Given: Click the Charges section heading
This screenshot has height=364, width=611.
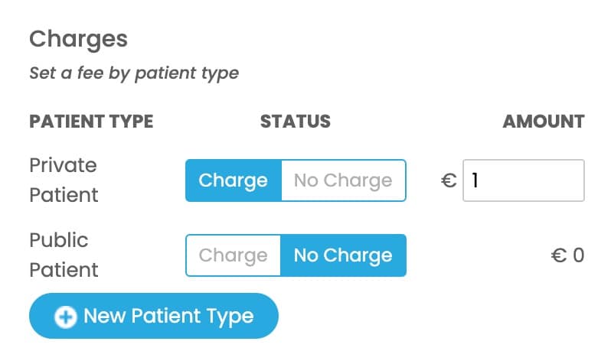Looking at the screenshot, I should point(78,38).
